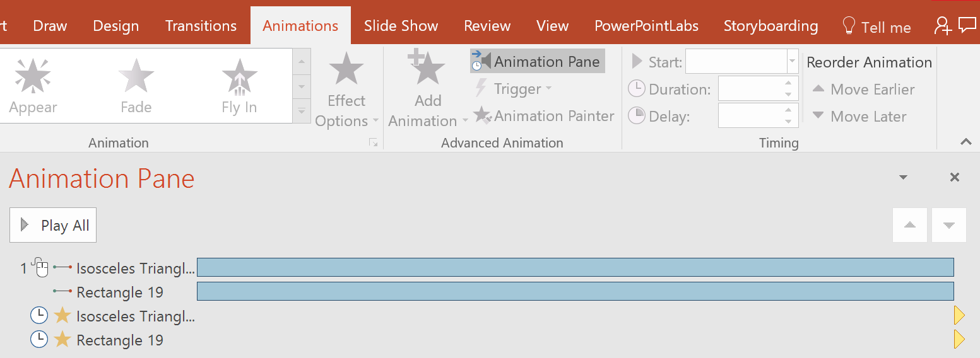This screenshot has width=980, height=358.
Task: Click the Animation Painter tool
Action: pyautogui.click(x=544, y=116)
